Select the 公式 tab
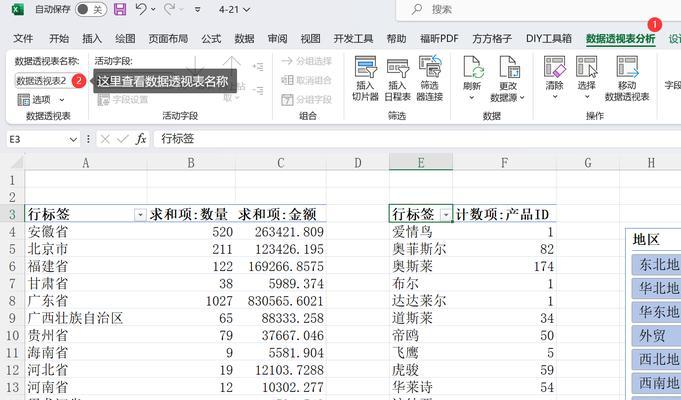The image size is (681, 400). (211, 39)
